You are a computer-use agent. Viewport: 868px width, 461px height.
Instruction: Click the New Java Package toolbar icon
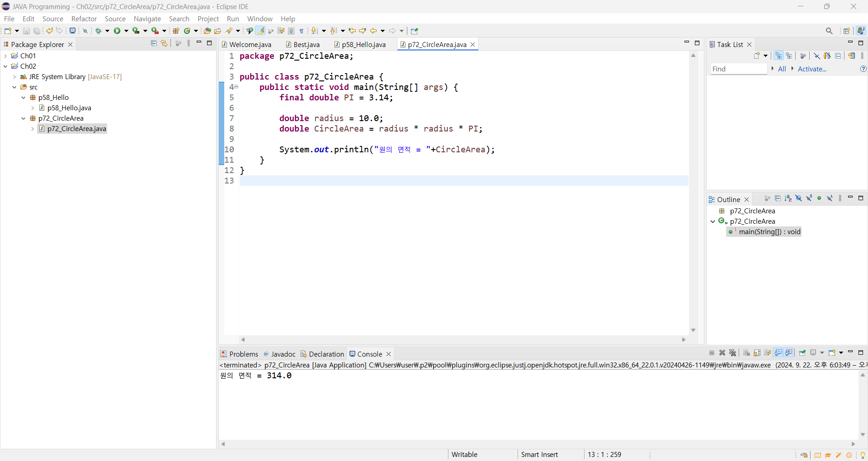tap(176, 31)
